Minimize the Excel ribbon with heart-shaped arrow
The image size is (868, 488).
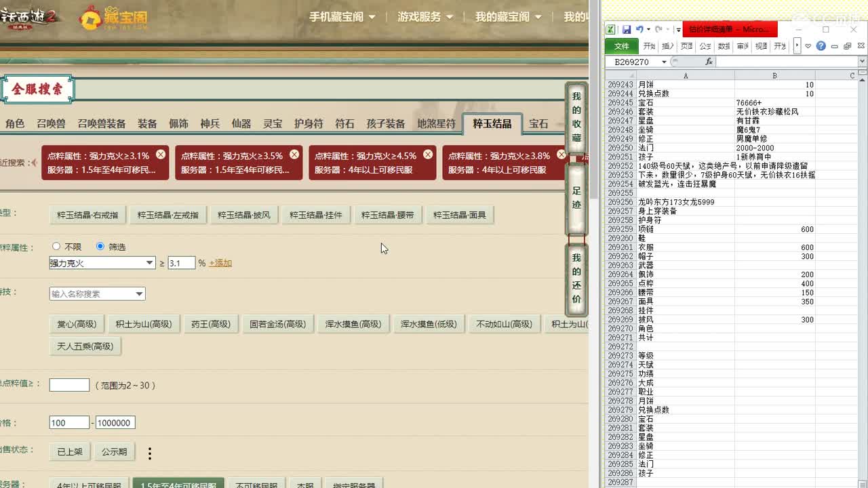pos(808,46)
